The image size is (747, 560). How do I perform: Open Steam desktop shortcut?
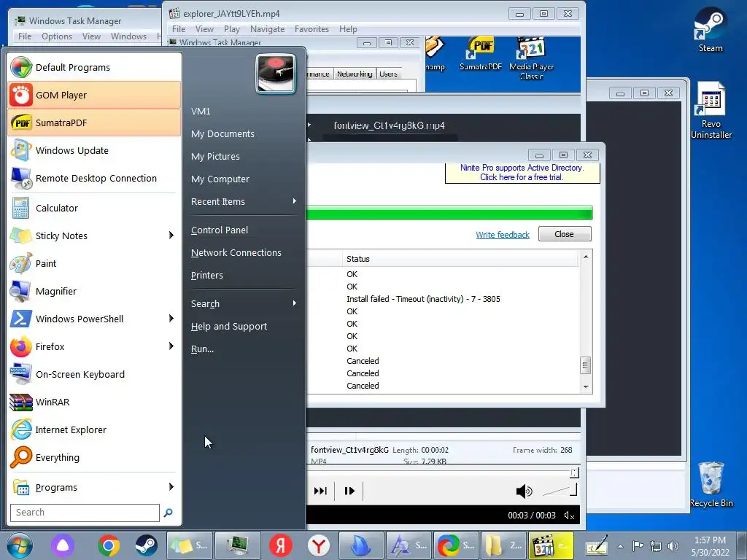(x=711, y=29)
